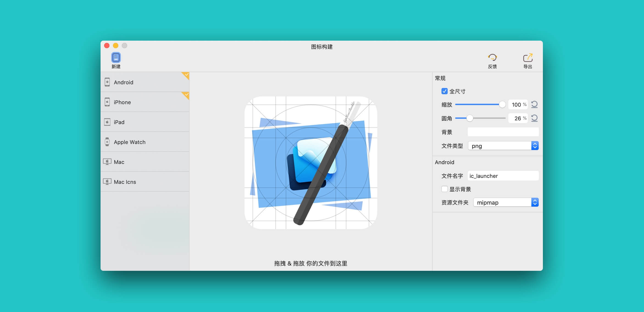
Task: Select the iPhone platform row
Action: point(145,102)
